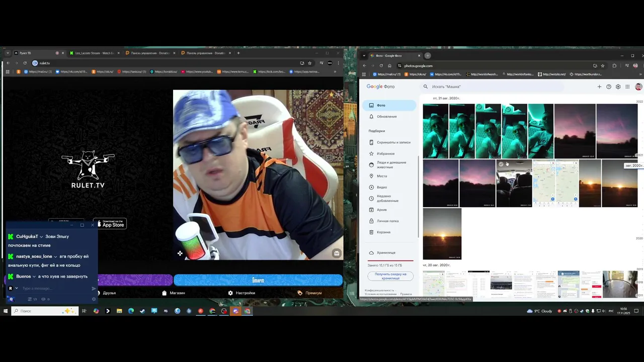Screen dimensions: 644x362
Task: Click the blue Старт button on Rulet
Action: (258, 280)
